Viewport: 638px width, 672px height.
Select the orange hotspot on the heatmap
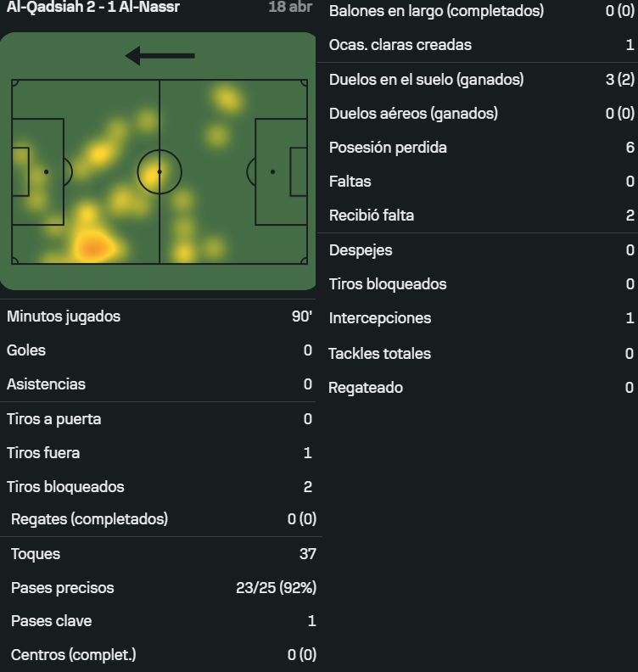click(x=93, y=248)
